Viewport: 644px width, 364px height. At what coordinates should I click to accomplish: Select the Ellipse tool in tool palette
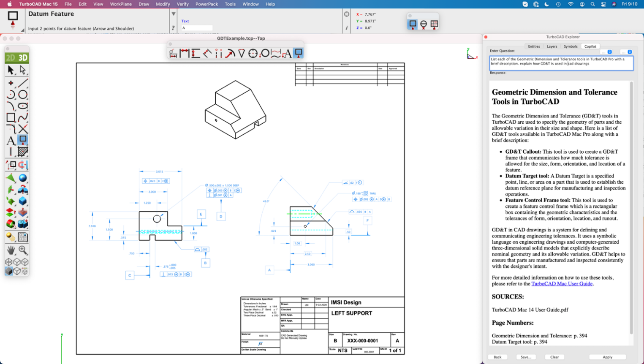click(x=23, y=106)
